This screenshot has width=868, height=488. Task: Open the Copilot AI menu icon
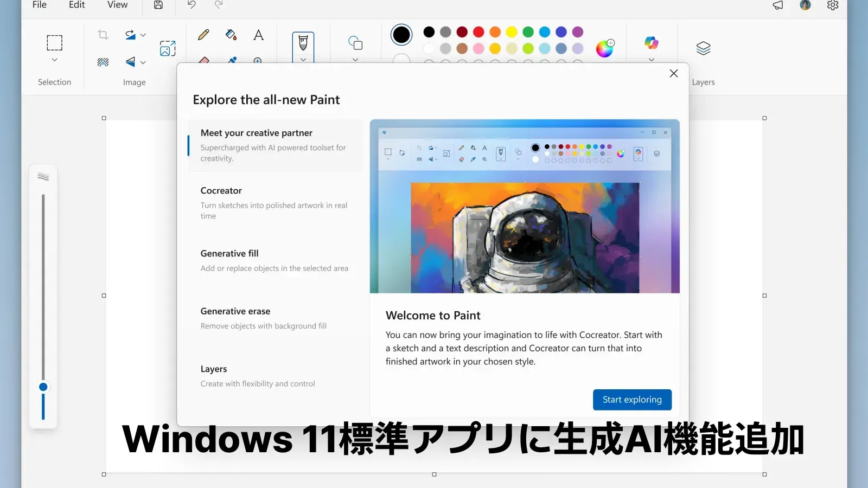pyautogui.click(x=651, y=42)
